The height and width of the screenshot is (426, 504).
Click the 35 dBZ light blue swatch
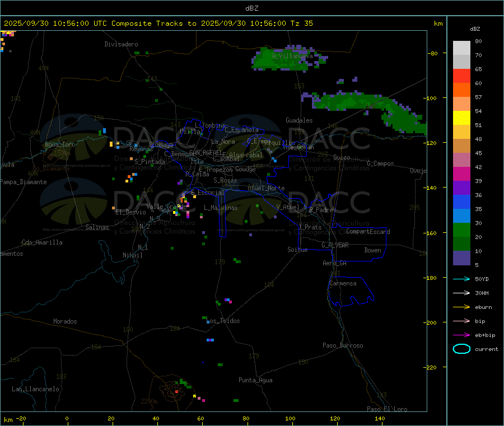pos(461,216)
